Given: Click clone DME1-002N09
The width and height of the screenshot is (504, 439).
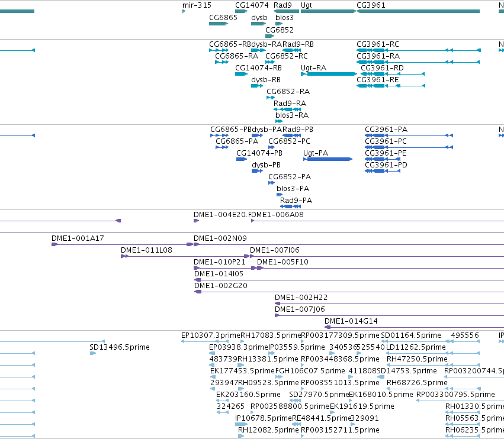Looking at the screenshot, I should pos(220,238).
